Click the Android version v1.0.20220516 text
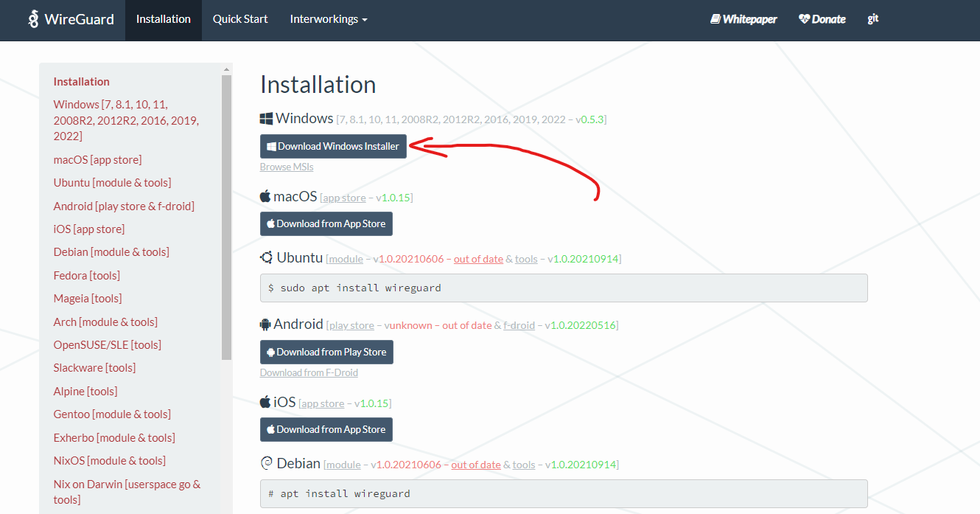Viewport: 980px width, 514px height. (x=580, y=325)
